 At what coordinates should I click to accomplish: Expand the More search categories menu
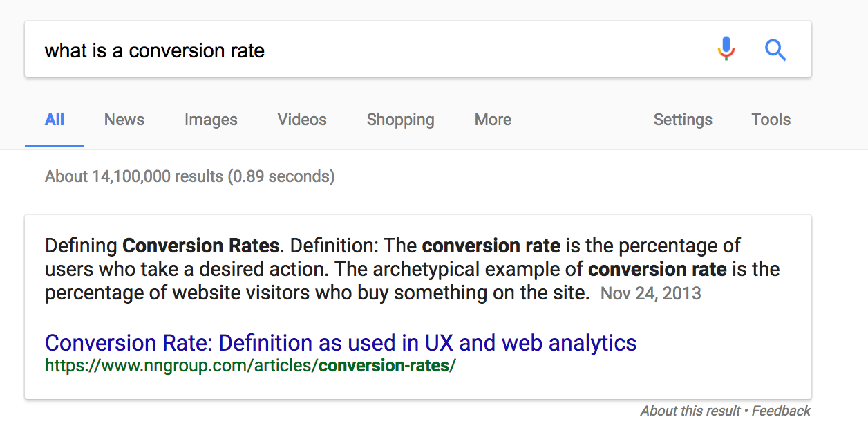(493, 120)
